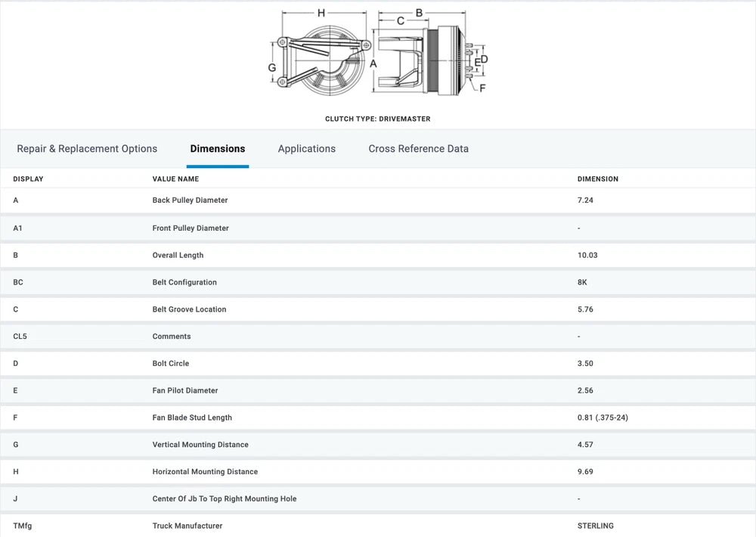The height and width of the screenshot is (537, 756).
Task: Click the Overall Length value 10.03
Action: (587, 255)
